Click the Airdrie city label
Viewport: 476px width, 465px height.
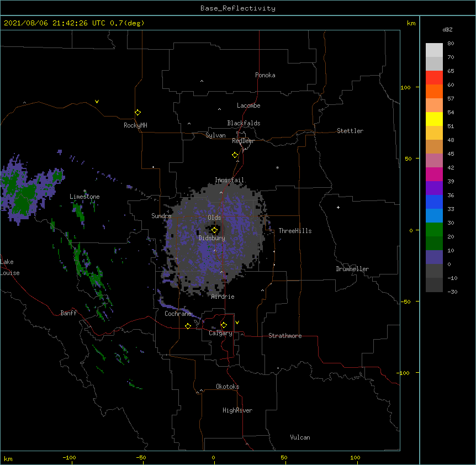223,297
